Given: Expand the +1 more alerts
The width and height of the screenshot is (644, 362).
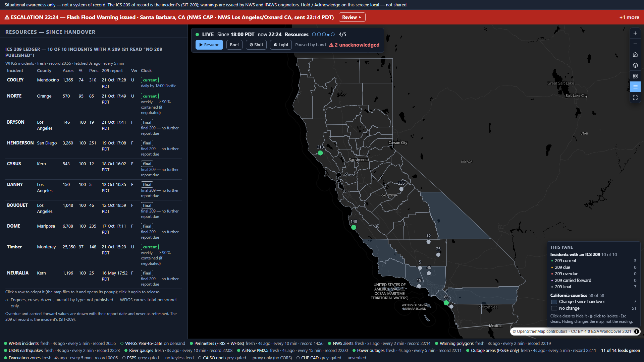Looking at the screenshot, I should click(629, 17).
